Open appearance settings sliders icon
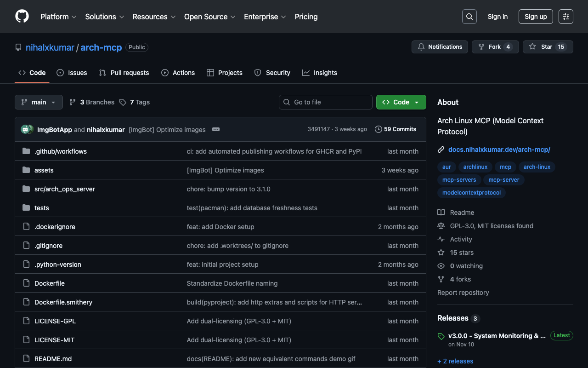 pyautogui.click(x=565, y=17)
